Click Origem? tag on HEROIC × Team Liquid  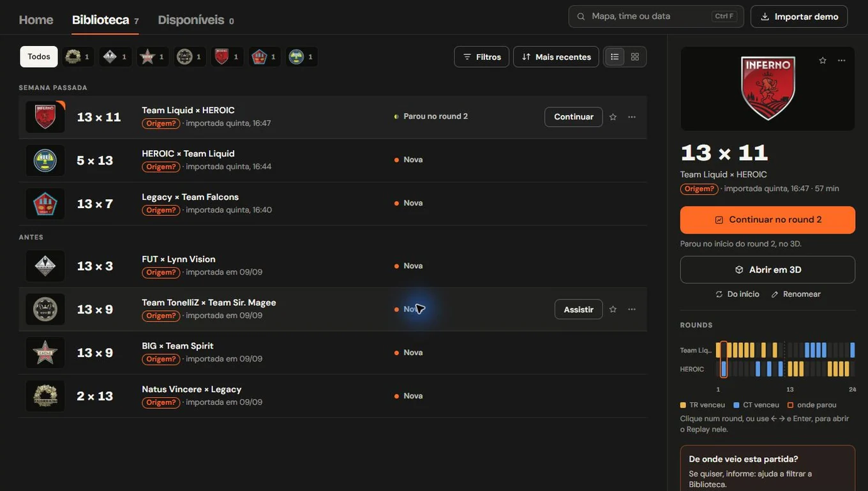[161, 167]
